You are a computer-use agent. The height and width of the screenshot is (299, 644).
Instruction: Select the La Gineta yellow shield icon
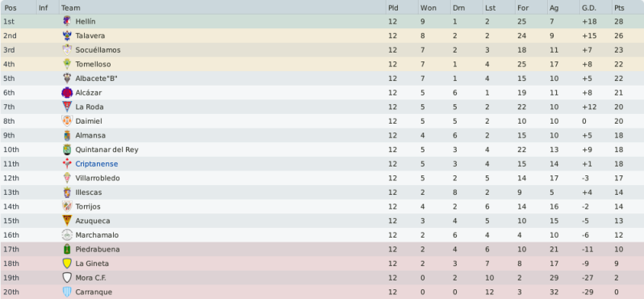click(67, 263)
